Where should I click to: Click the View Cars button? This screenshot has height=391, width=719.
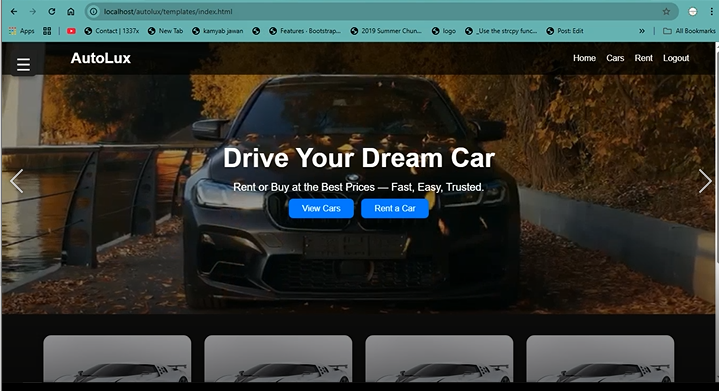click(321, 209)
